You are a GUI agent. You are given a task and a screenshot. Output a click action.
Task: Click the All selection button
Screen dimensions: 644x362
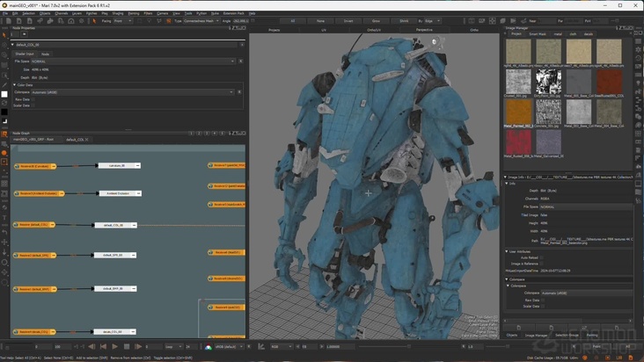(292, 21)
